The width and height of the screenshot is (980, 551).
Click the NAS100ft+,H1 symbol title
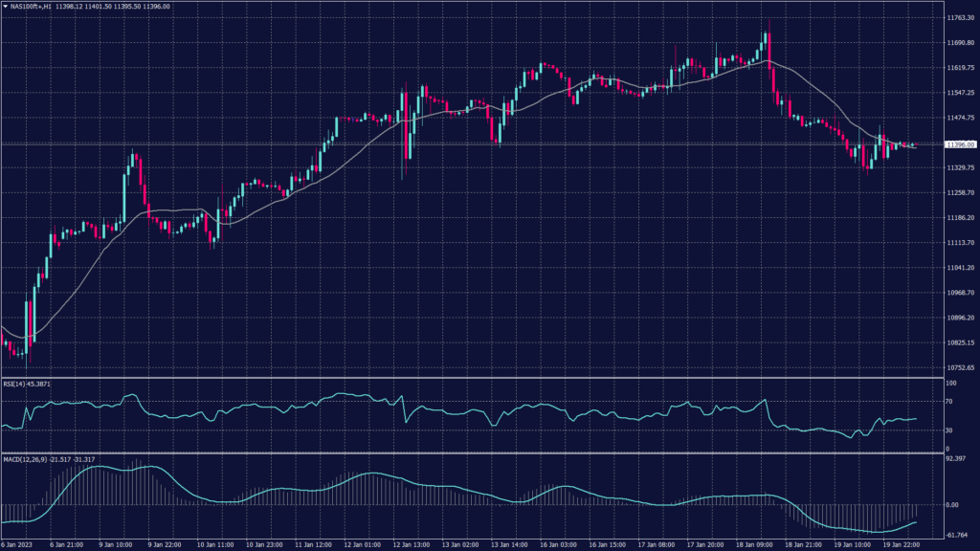[32, 6]
